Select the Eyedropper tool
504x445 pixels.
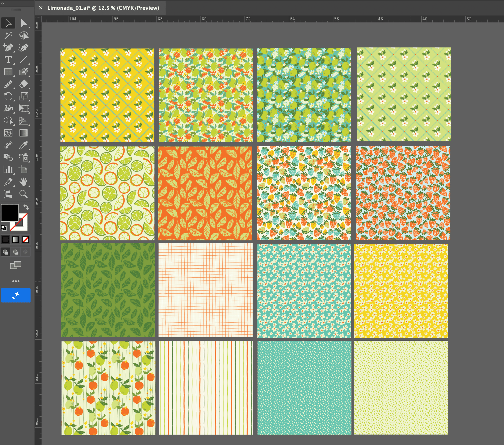point(24,145)
